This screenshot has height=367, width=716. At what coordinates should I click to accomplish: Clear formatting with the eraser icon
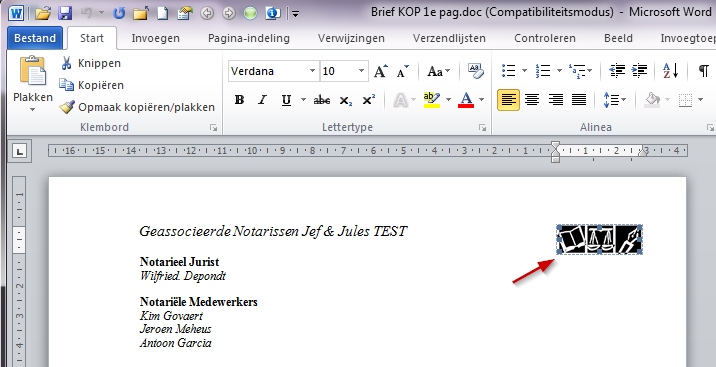pos(475,71)
